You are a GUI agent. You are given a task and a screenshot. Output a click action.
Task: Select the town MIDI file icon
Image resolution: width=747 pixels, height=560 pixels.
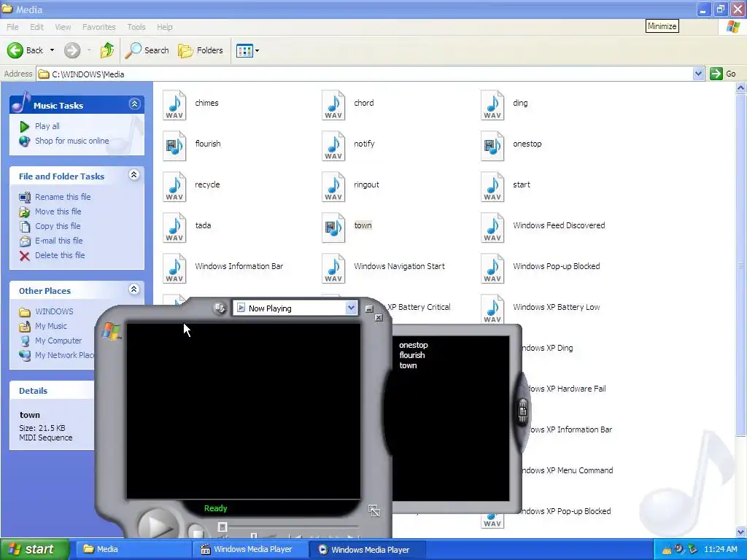click(x=333, y=227)
